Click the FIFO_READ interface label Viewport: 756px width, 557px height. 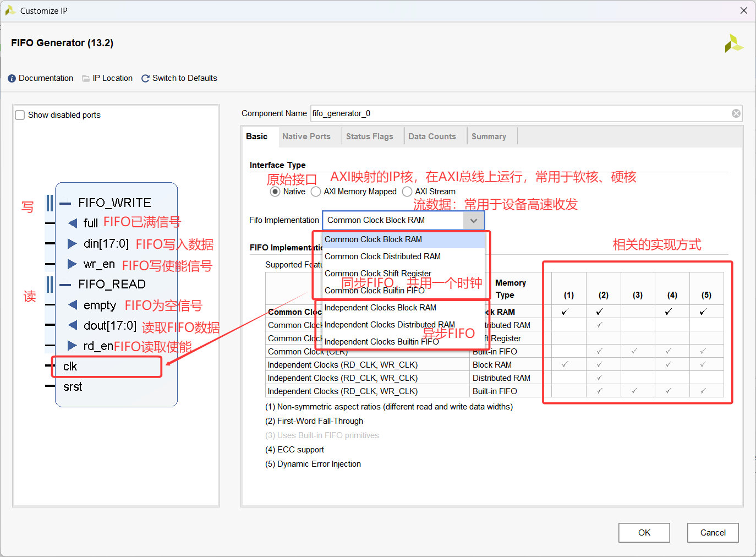[112, 285]
